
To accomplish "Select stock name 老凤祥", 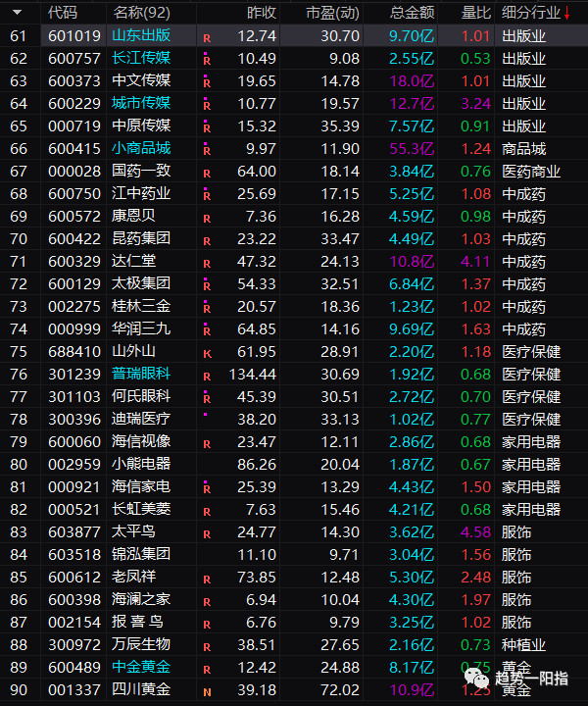I will (133, 577).
